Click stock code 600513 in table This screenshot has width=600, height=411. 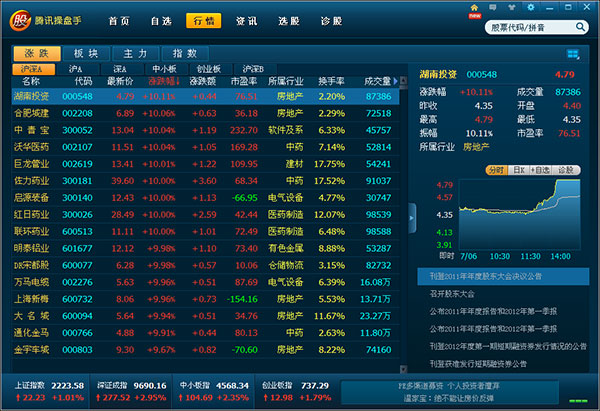77,232
